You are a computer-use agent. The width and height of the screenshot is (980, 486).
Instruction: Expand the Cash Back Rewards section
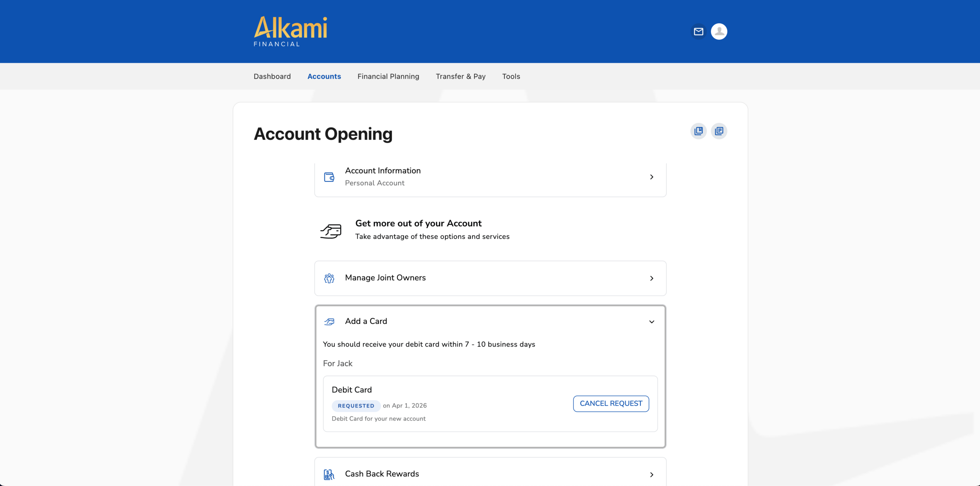pos(652,475)
